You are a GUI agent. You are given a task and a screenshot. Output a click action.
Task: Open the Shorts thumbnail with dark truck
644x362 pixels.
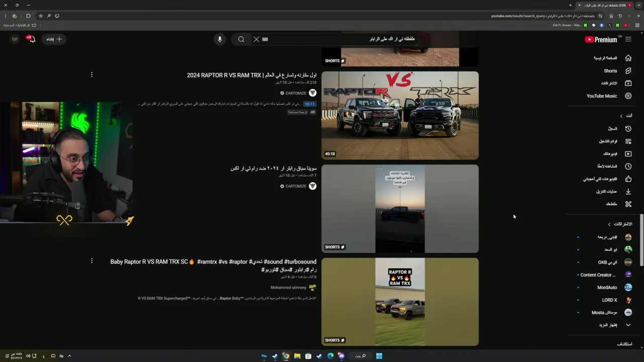tap(400, 209)
